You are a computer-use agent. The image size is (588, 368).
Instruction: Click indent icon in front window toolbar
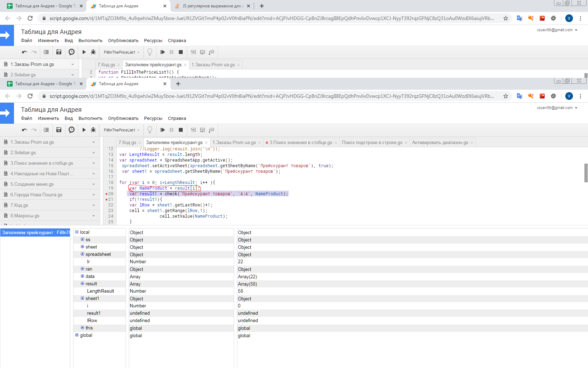(x=46, y=130)
